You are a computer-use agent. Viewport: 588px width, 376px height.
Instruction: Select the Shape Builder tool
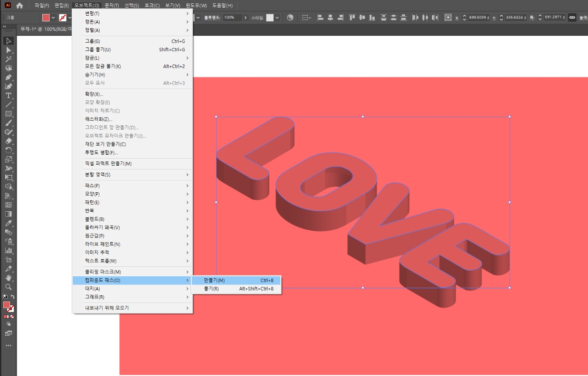click(9, 187)
